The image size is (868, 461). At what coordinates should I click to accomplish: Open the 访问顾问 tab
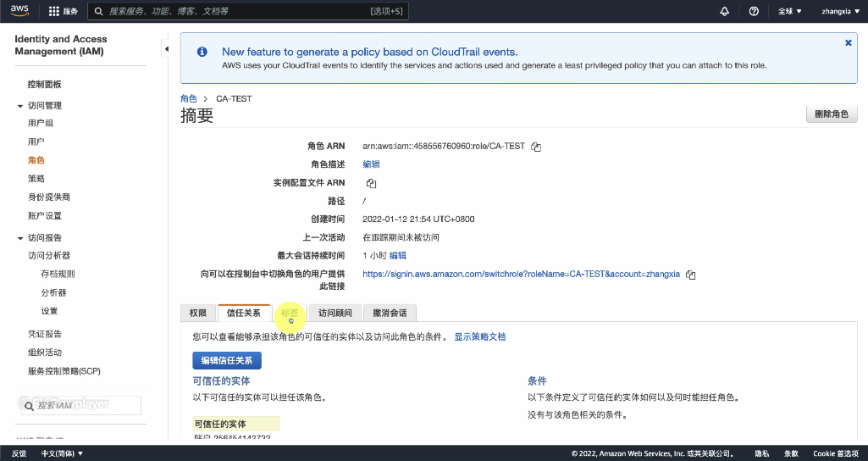tap(334, 313)
